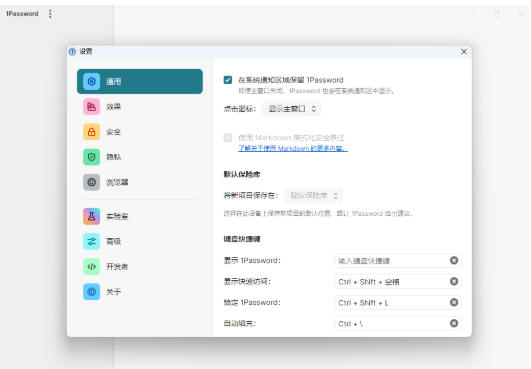This screenshot has height=369, width=531.
Task: Select the 高级 advanced sliders icon
Action: click(x=91, y=241)
